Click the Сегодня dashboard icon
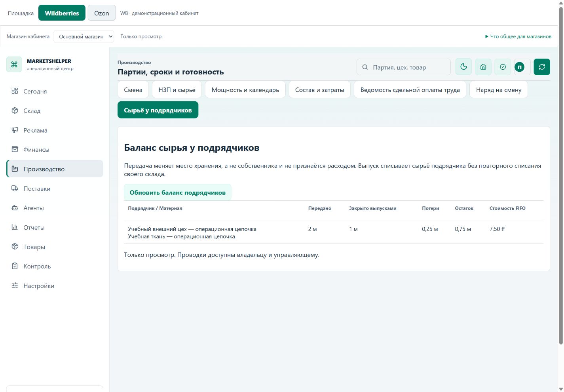This screenshot has width=564, height=392. (x=15, y=91)
